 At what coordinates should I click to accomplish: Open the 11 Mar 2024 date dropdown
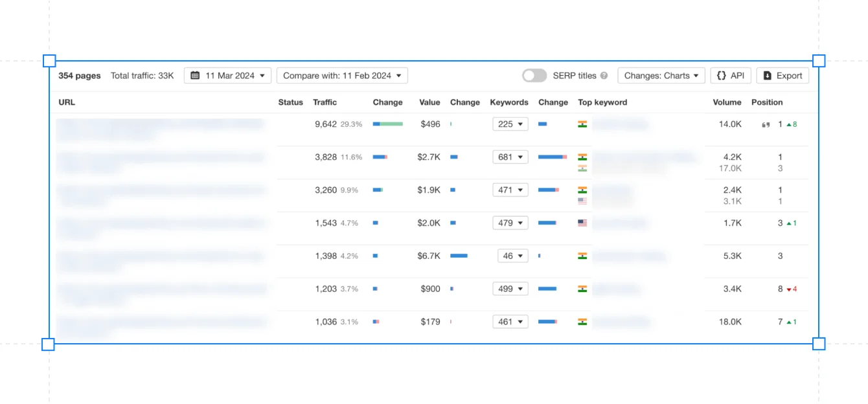(229, 76)
